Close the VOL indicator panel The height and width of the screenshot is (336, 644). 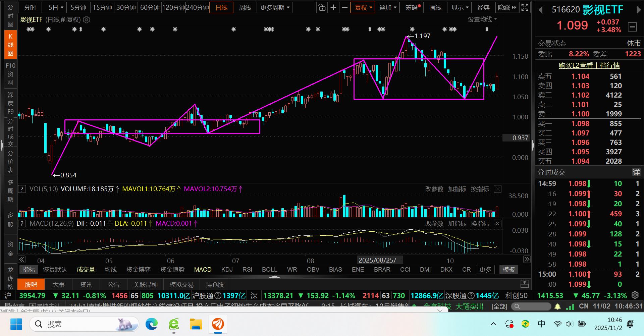[498, 189]
